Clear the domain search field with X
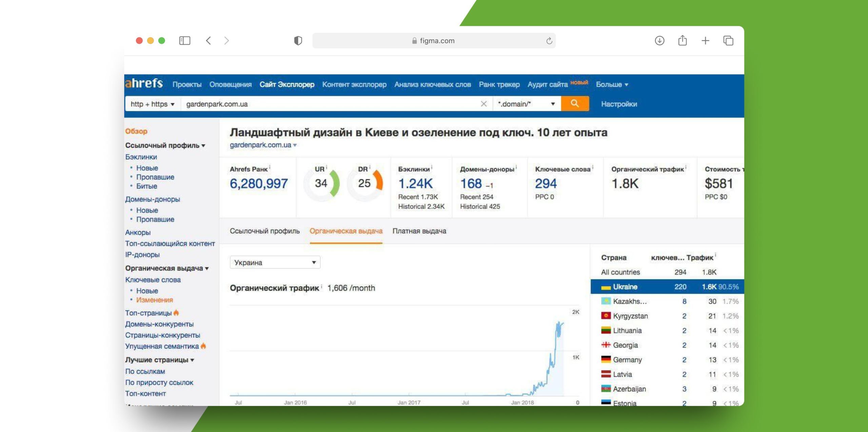The height and width of the screenshot is (432, 868). click(484, 104)
